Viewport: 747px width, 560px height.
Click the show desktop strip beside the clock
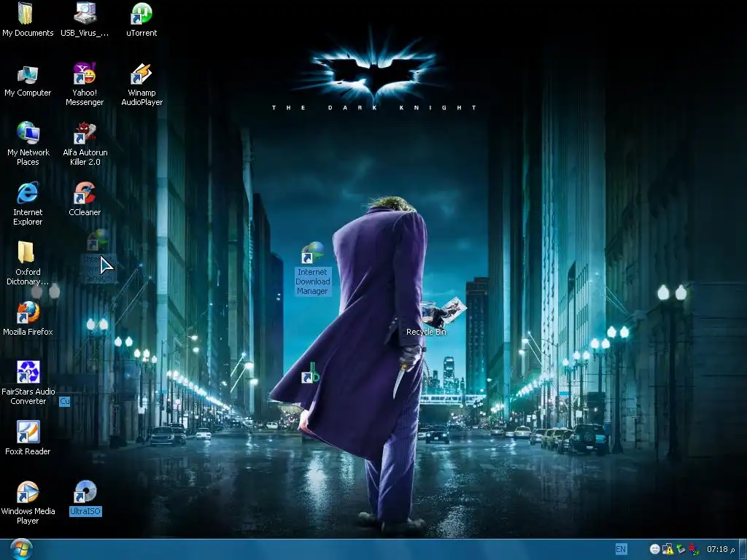tap(742, 549)
